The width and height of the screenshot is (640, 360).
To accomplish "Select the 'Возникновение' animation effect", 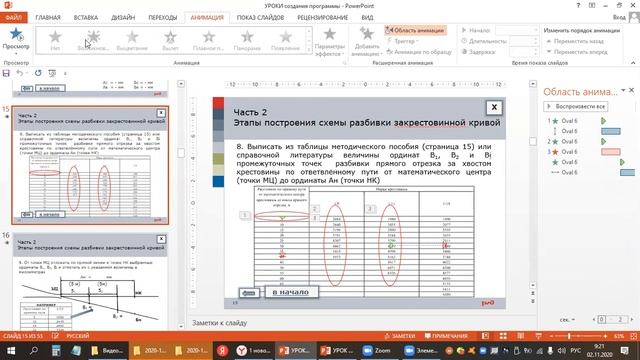I will point(93,40).
